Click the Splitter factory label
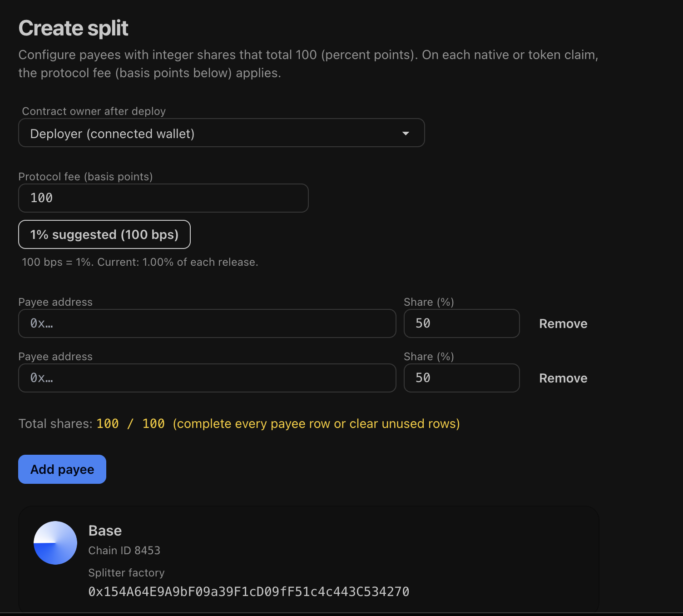The width and height of the screenshot is (683, 616). pos(126,573)
